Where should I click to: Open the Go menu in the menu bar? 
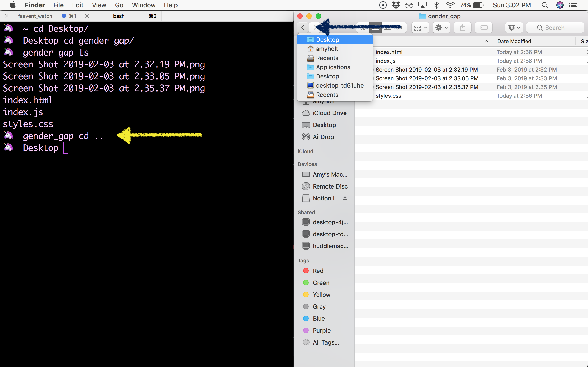tap(119, 5)
